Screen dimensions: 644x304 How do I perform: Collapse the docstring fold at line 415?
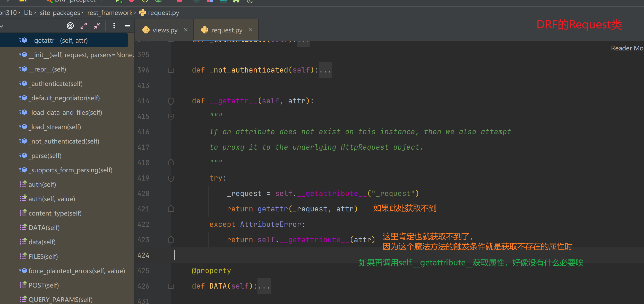(x=171, y=117)
